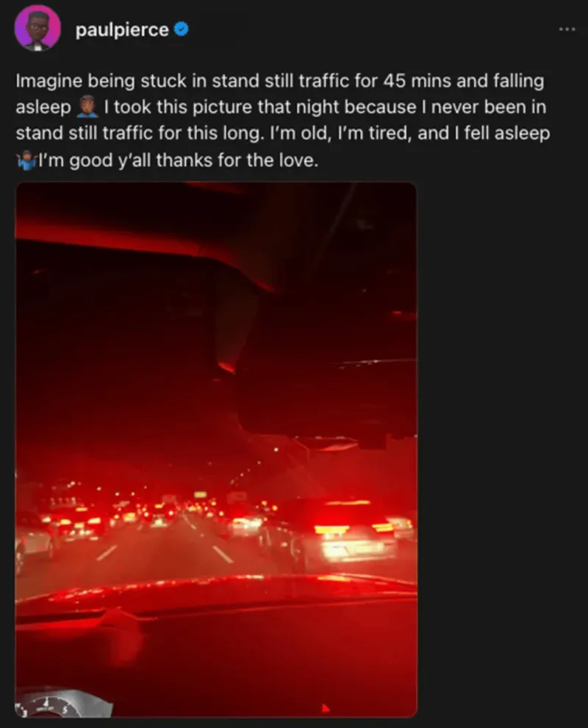588x728 pixels.
Task: Click the phrase 'I'm old, I'm tired'
Action: coord(340,134)
